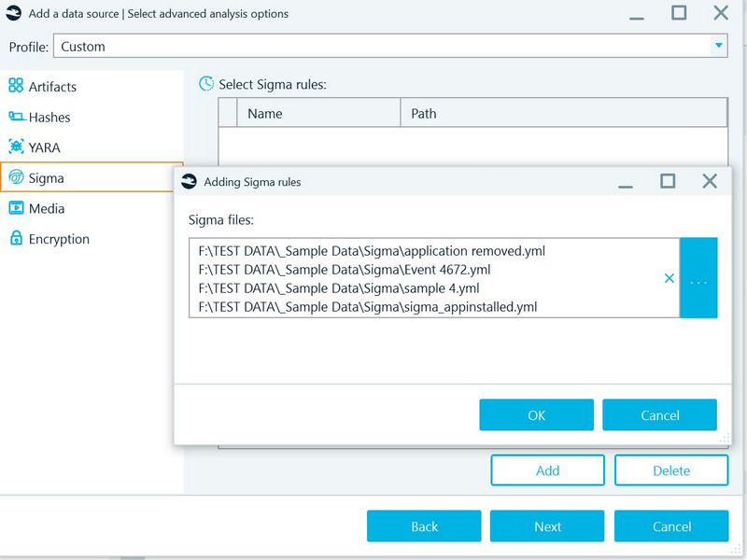Go Back to the previous step
This screenshot has height=560, width=747.
[423, 525]
